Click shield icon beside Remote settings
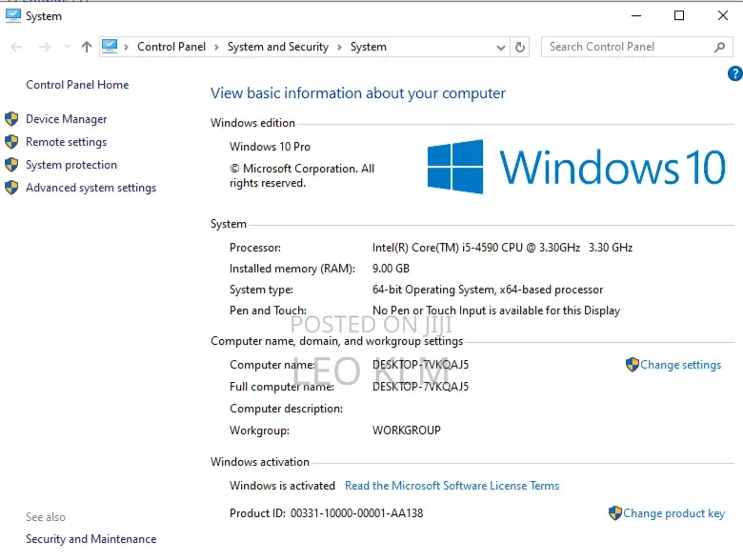Image resolution: width=743 pixels, height=560 pixels. (11, 141)
